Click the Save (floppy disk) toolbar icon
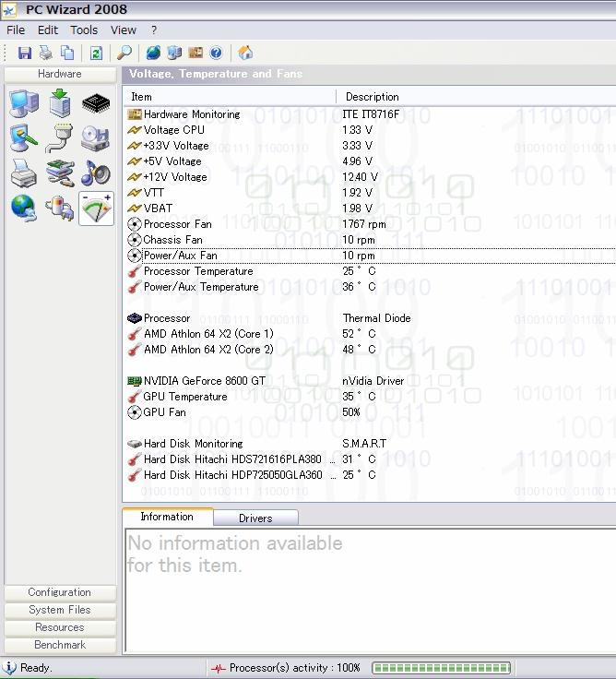Screen dimensions: 616x679 [x=25, y=53]
